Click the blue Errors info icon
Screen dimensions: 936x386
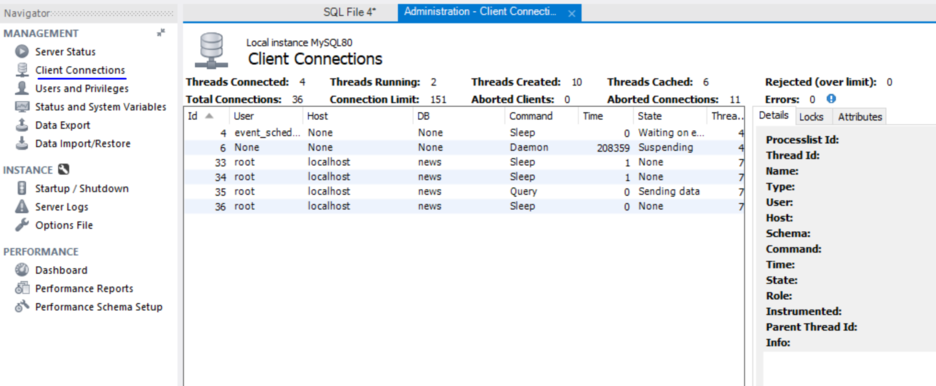(831, 99)
